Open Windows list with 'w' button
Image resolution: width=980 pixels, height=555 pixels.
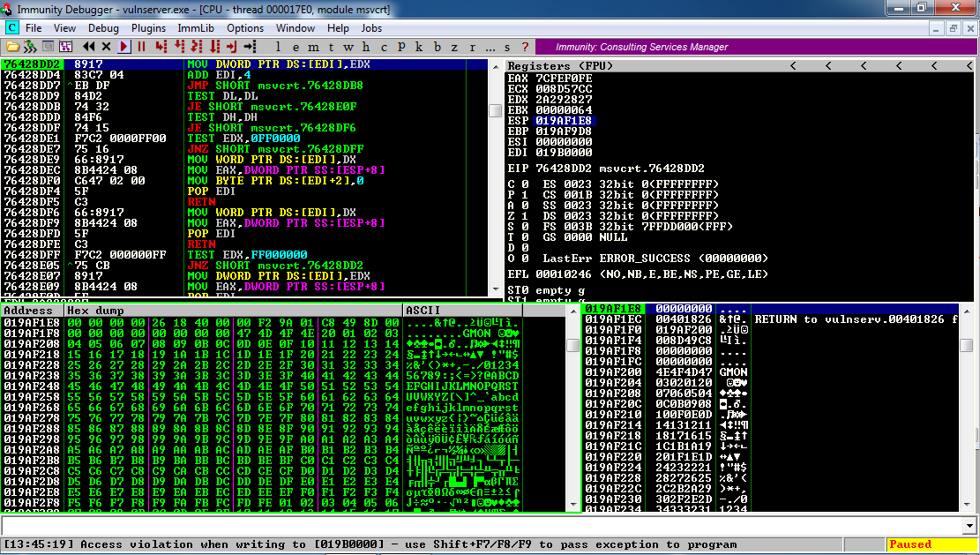tap(348, 47)
